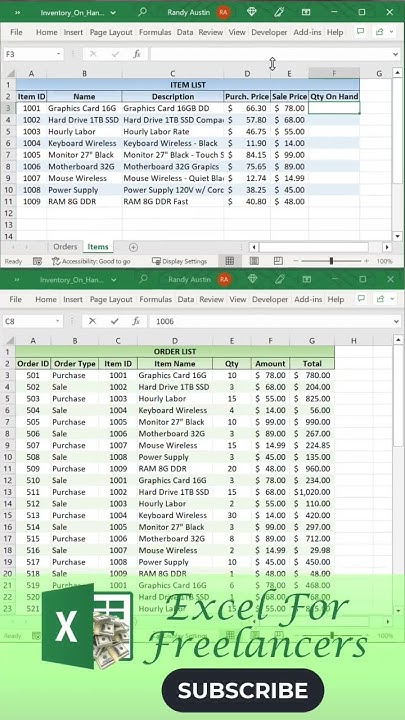Click the search icon in bottom Excel window
Viewport: 405px width, 720px height.
tap(143, 279)
